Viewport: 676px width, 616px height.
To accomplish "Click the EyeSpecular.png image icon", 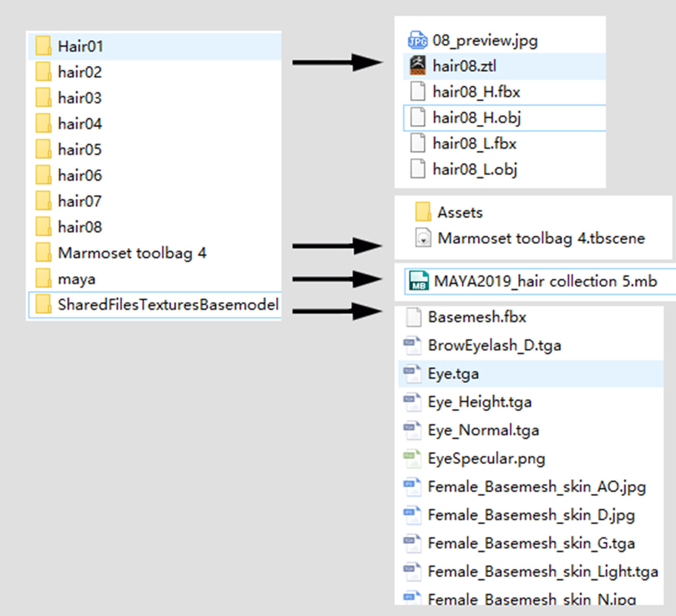I will coord(412,459).
